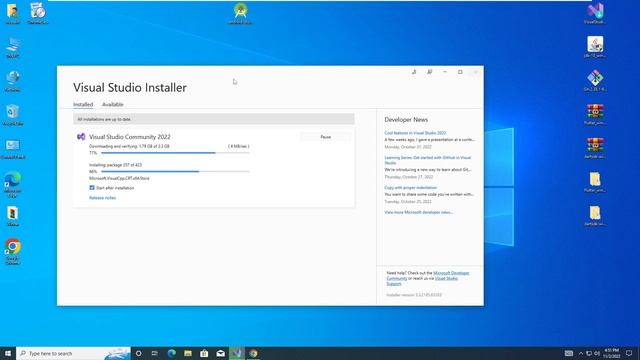Open the Flutter_win yellow folder on desktop

pyautogui.click(x=595, y=182)
